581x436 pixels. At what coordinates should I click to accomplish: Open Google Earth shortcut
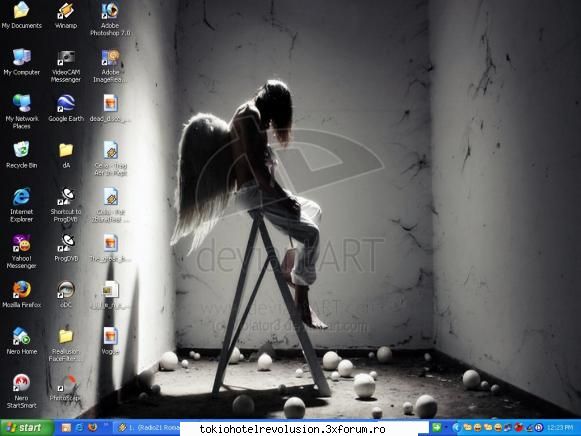pos(66,108)
